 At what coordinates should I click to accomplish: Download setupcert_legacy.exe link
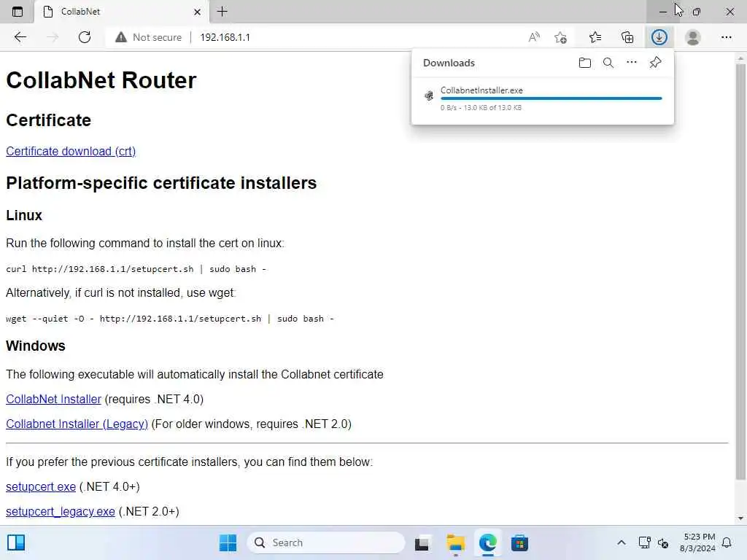(61, 511)
